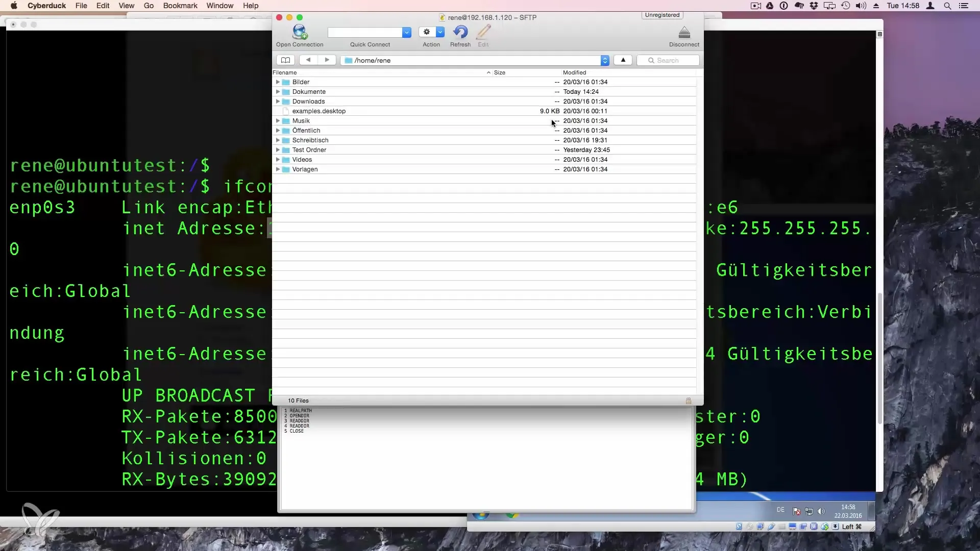Sort by the Filename column header
Viewport: 980px width, 551px height.
click(x=382, y=72)
